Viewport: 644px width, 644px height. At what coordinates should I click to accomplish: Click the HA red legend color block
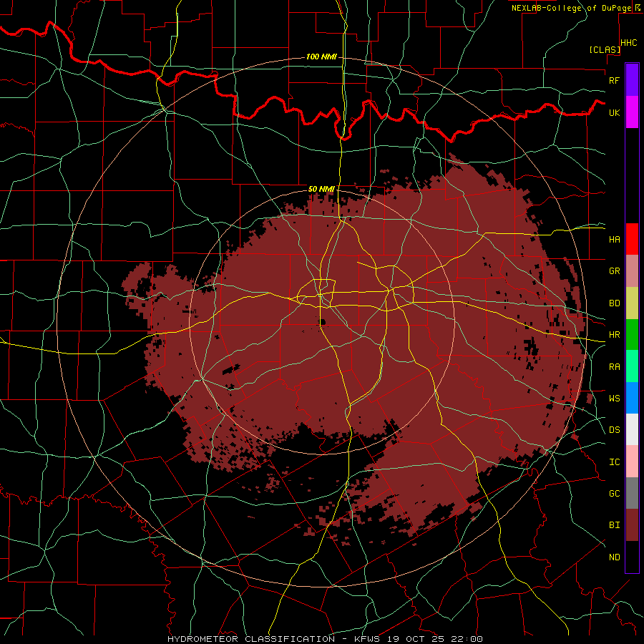tap(632, 239)
